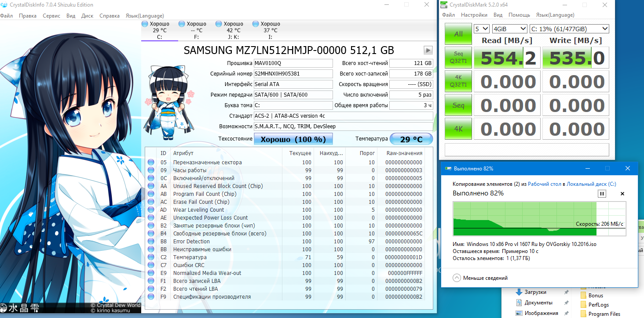Screen dimensions: 644x318
Task: Select drive J: K: status orb at 42 °C
Action: [x=219, y=24]
